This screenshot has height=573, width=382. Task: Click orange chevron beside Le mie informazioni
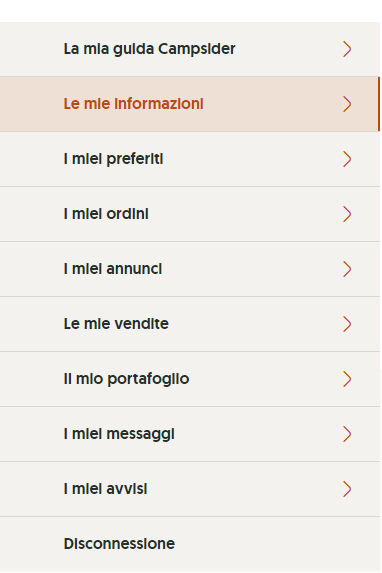347,104
